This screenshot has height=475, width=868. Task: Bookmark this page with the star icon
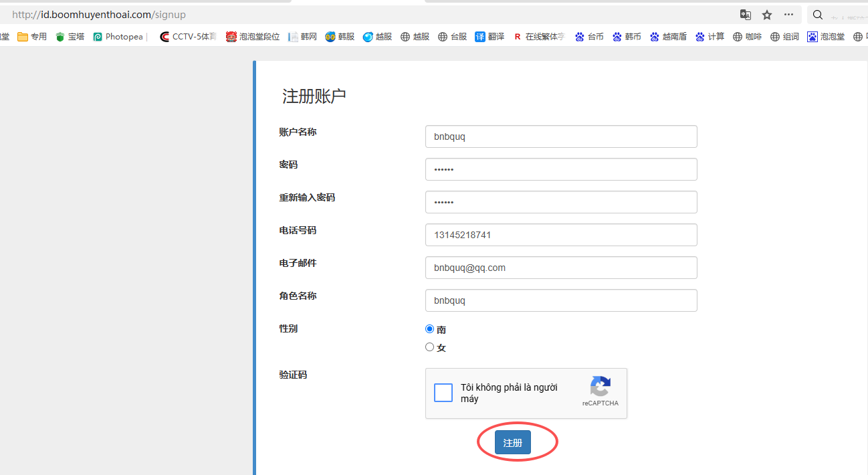pos(767,15)
